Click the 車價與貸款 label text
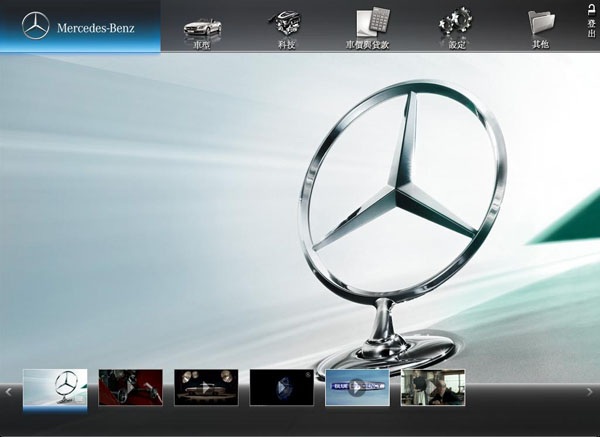The height and width of the screenshot is (437, 600). click(371, 45)
